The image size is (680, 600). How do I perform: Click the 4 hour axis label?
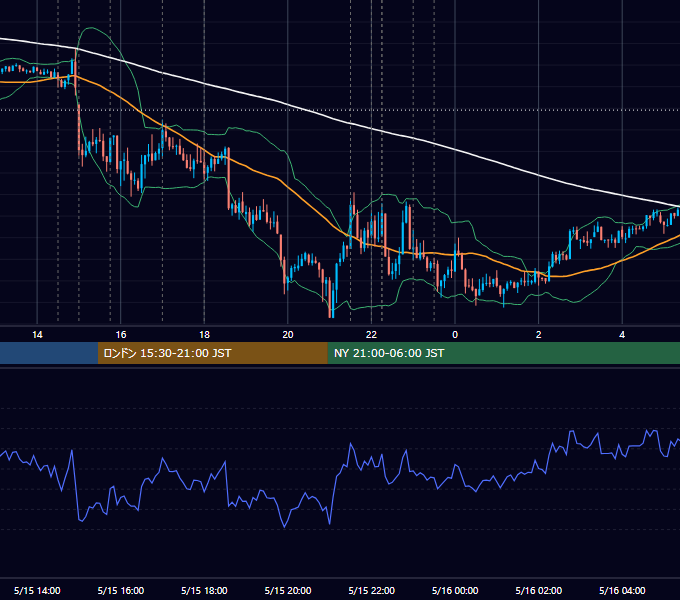pos(622,335)
